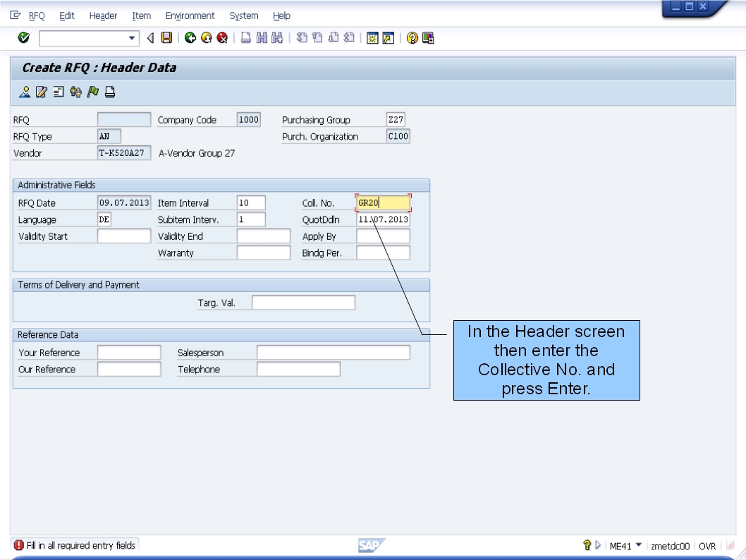This screenshot has width=746, height=560.
Task: Click the Print icon in the application toolbar
Action: 109,92
